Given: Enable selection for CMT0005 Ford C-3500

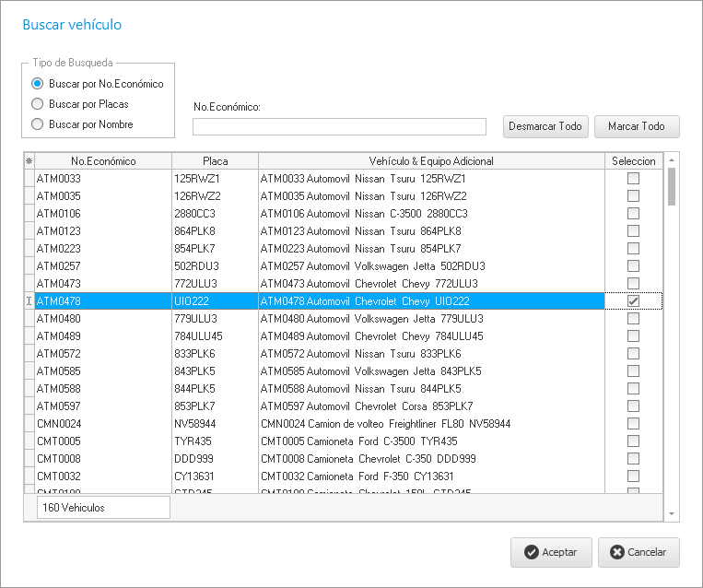Looking at the screenshot, I should (x=633, y=441).
